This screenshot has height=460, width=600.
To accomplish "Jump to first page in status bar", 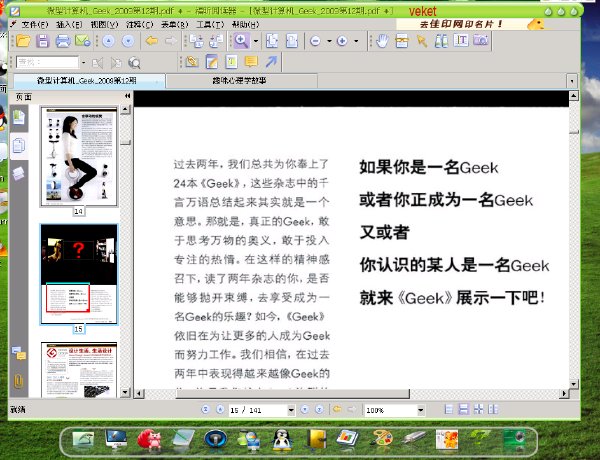I will (x=205, y=409).
